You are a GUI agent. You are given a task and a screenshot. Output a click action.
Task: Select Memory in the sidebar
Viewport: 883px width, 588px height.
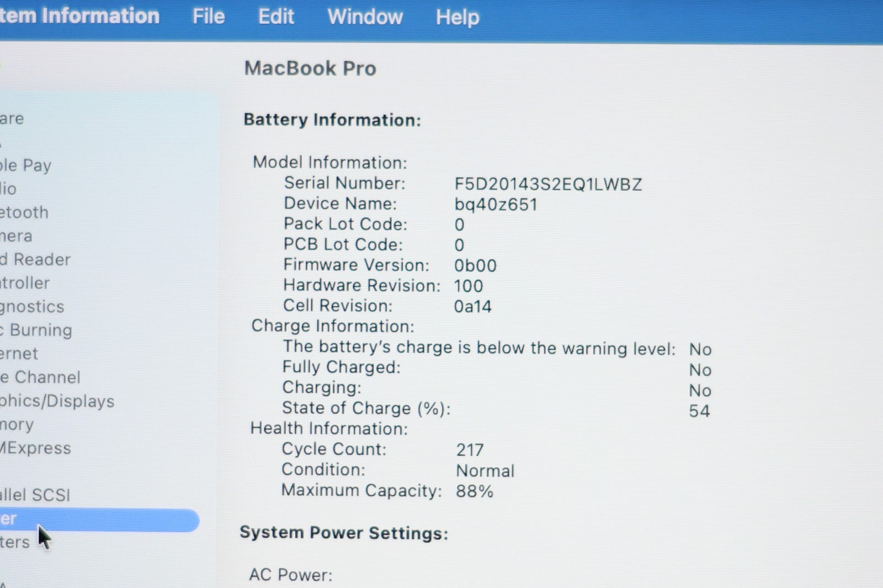17,425
